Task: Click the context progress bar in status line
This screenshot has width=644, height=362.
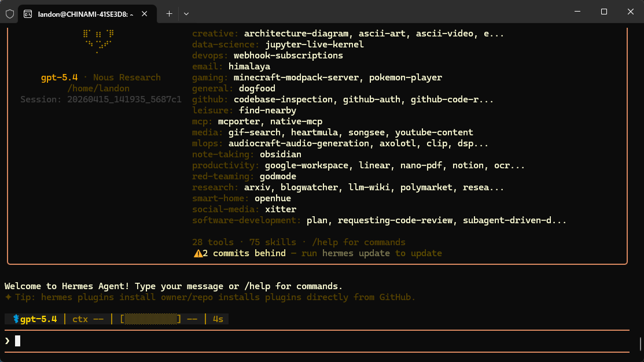Action: [x=150, y=319]
